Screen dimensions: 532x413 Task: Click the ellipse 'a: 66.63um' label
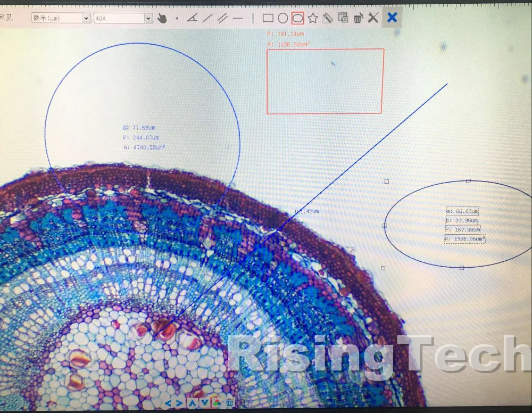click(462, 211)
